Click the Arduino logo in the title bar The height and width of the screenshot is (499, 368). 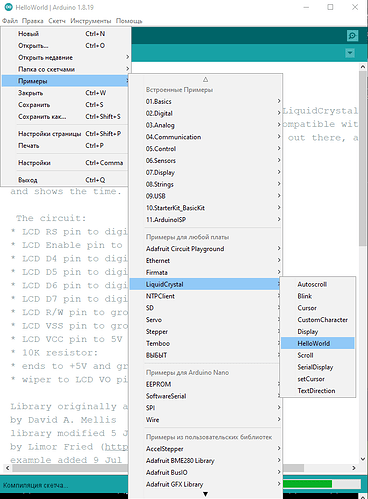8,7
